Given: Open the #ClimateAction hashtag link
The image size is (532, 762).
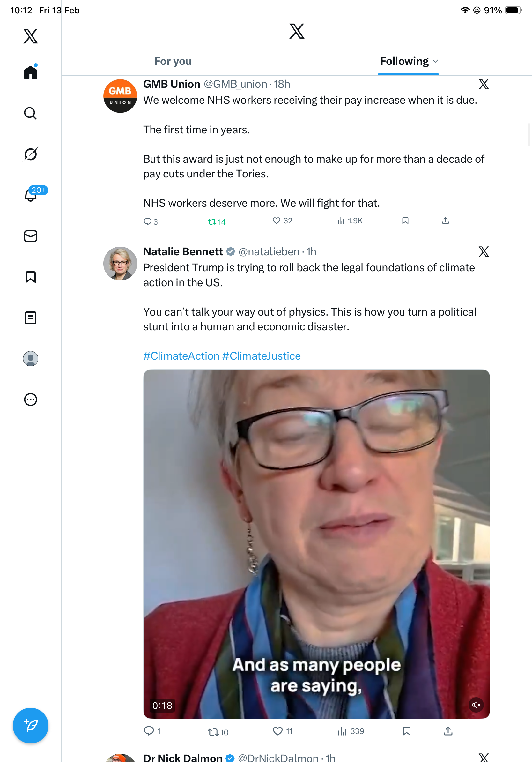Looking at the screenshot, I should click(x=181, y=356).
